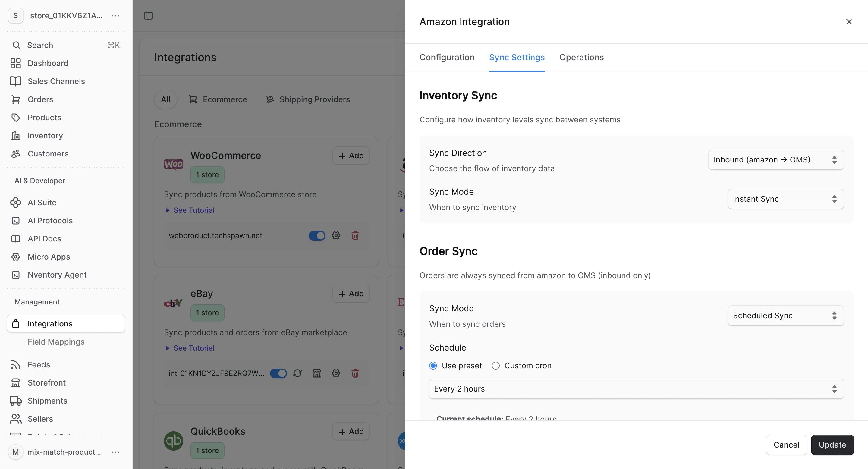Click the eBay store refresh sync icon
Image resolution: width=868 pixels, height=469 pixels.
click(297, 373)
